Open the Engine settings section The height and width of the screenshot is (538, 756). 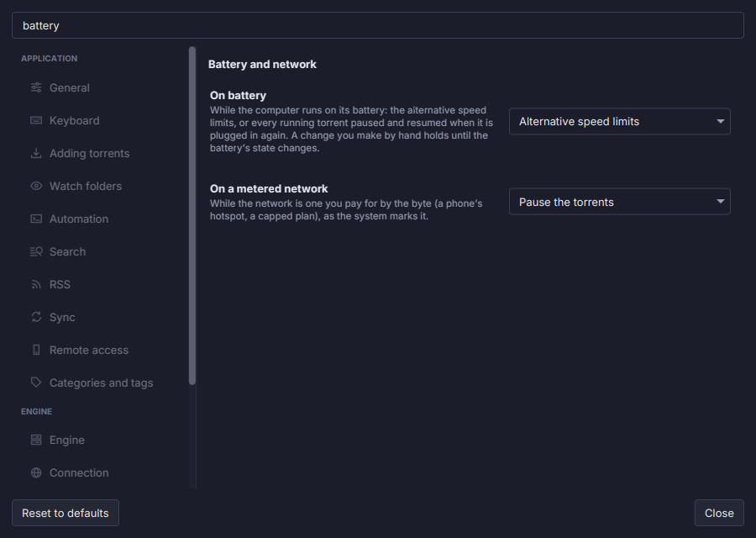click(102, 440)
